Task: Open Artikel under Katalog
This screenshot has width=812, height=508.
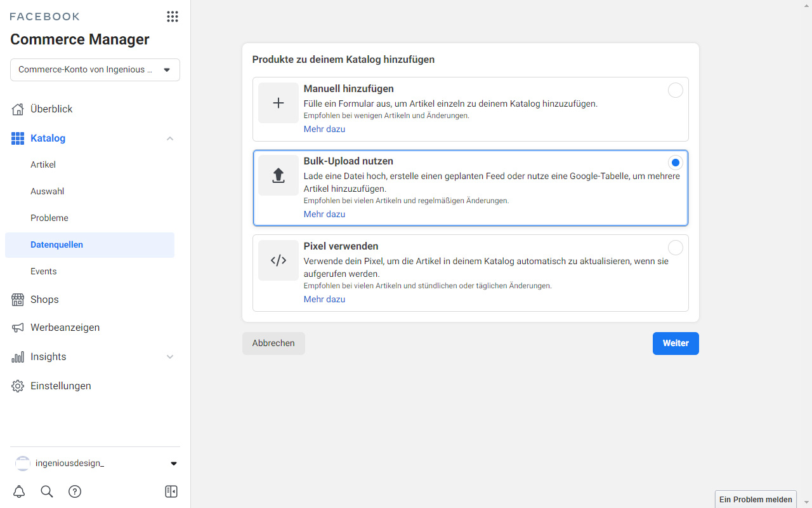Action: (x=43, y=164)
